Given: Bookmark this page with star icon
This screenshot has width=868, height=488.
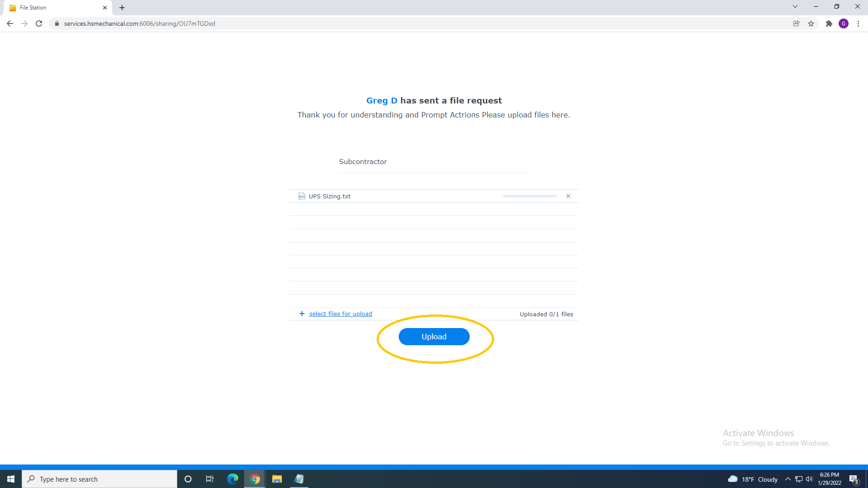Looking at the screenshot, I should [811, 23].
